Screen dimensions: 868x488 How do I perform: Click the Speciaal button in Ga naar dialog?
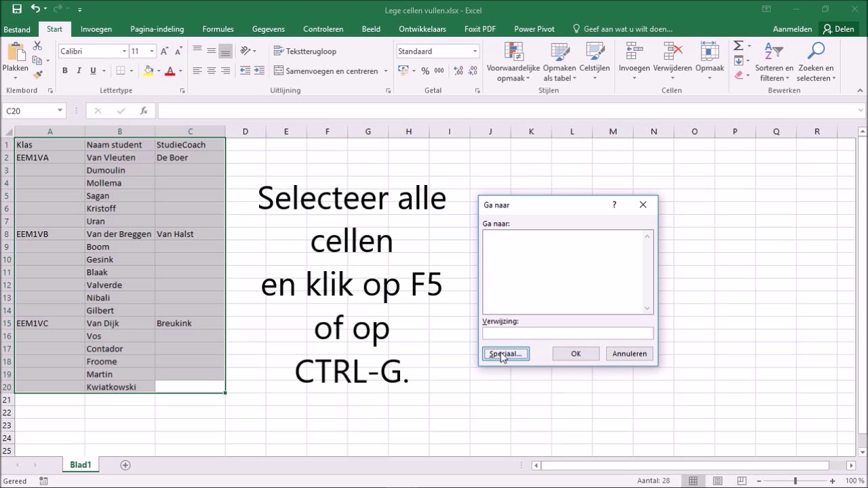(505, 354)
